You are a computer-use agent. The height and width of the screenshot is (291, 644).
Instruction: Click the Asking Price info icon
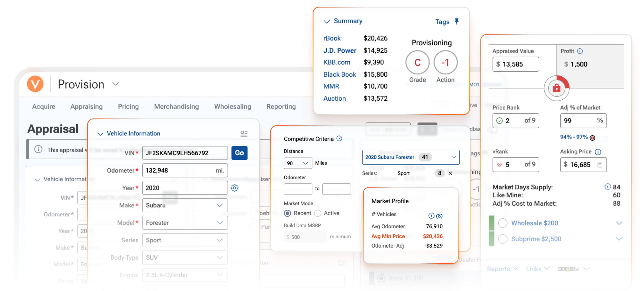(598, 152)
